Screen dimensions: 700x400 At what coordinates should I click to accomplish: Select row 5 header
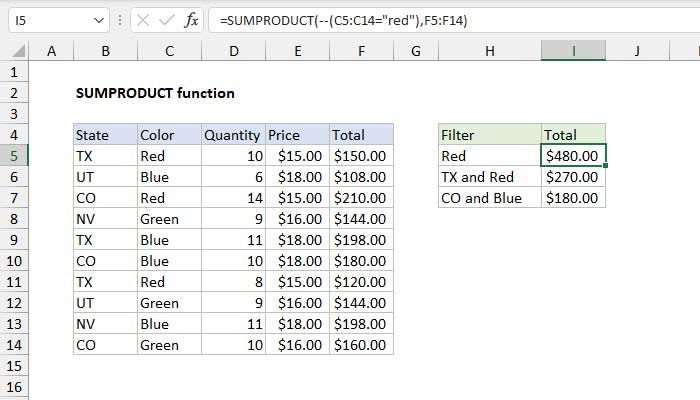tap(14, 156)
